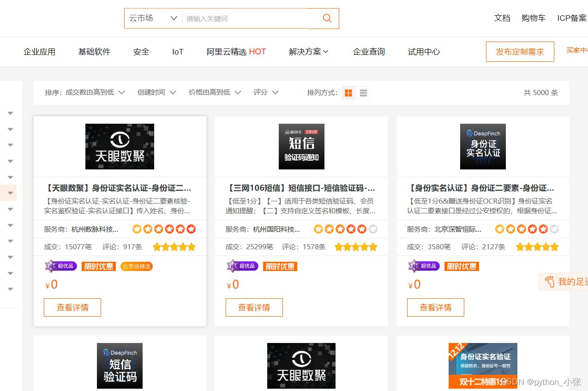Open the 价格由高到低 sort dropdown
This screenshot has height=391, width=588.
215,92
